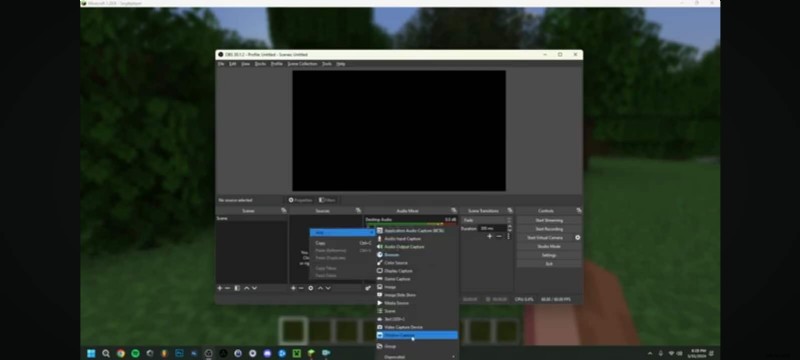Open the Help menu
Image resolution: width=800 pixels, height=360 pixels.
(x=341, y=64)
